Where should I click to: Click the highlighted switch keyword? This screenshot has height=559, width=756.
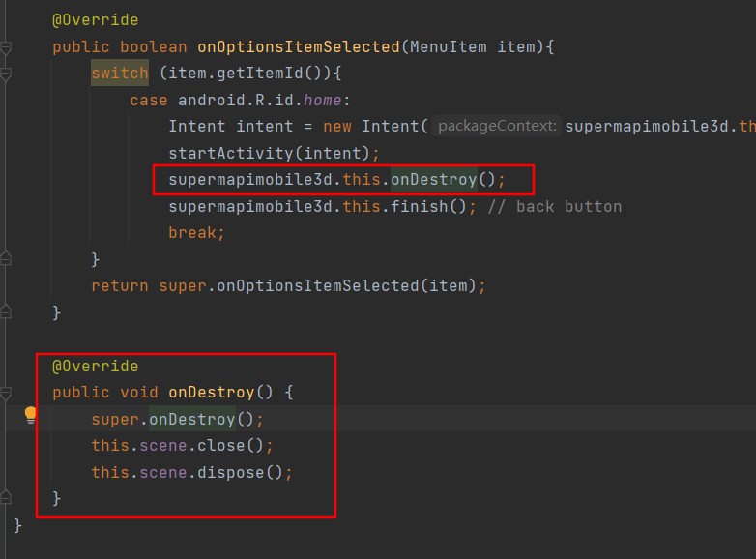coord(120,73)
